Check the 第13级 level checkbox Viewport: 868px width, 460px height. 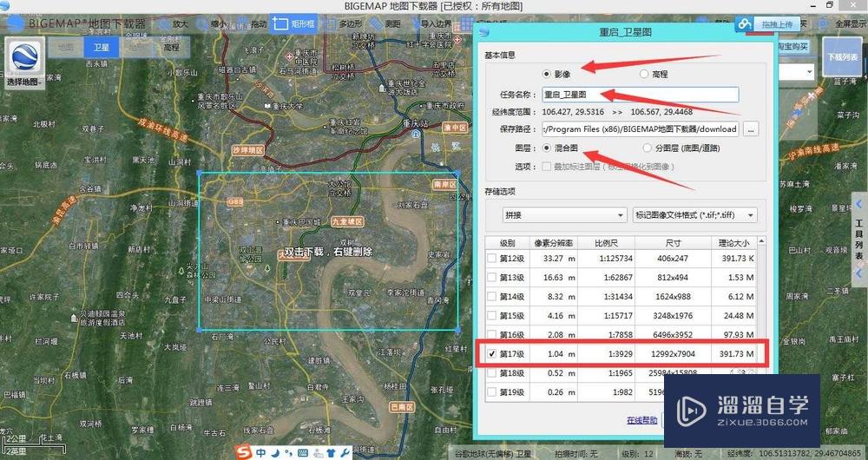(x=491, y=277)
